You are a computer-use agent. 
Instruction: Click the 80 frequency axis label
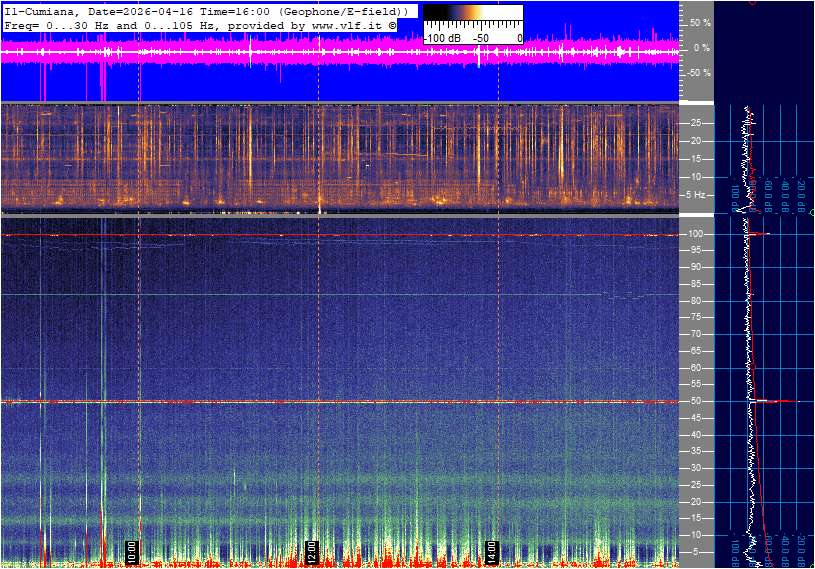(x=695, y=301)
